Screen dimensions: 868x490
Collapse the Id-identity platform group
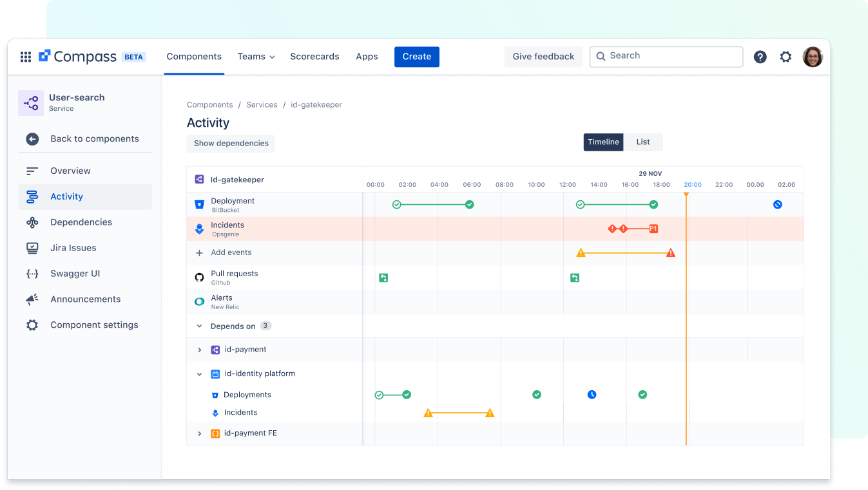click(x=200, y=373)
